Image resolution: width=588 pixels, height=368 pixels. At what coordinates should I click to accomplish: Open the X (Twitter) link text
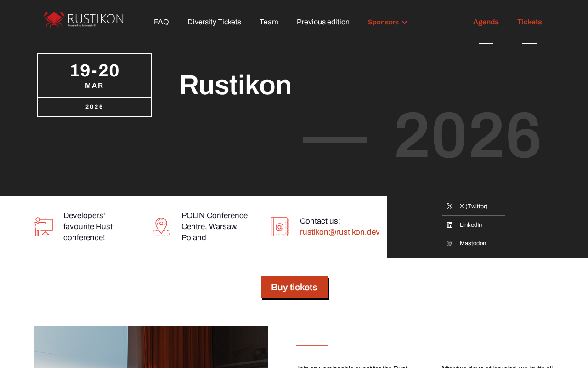click(474, 207)
